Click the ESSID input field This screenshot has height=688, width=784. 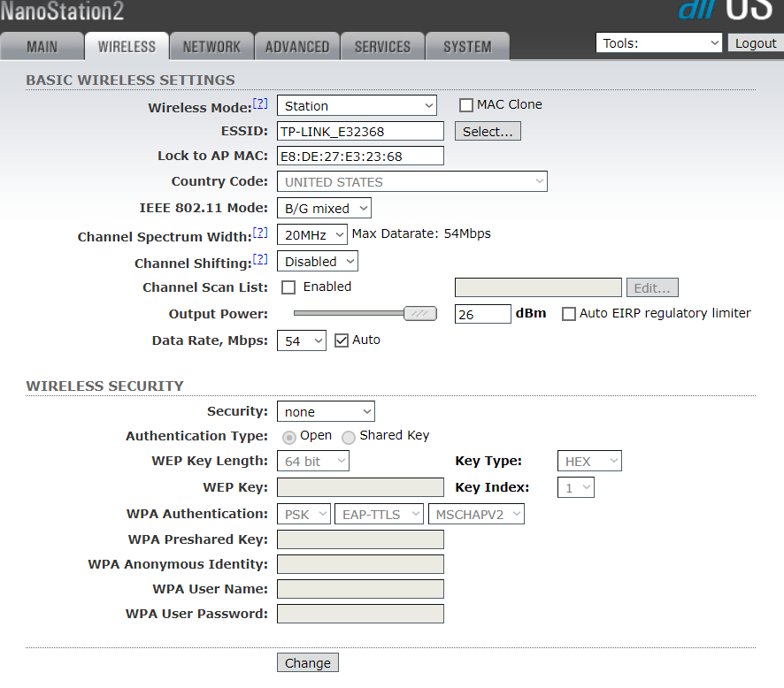[360, 132]
